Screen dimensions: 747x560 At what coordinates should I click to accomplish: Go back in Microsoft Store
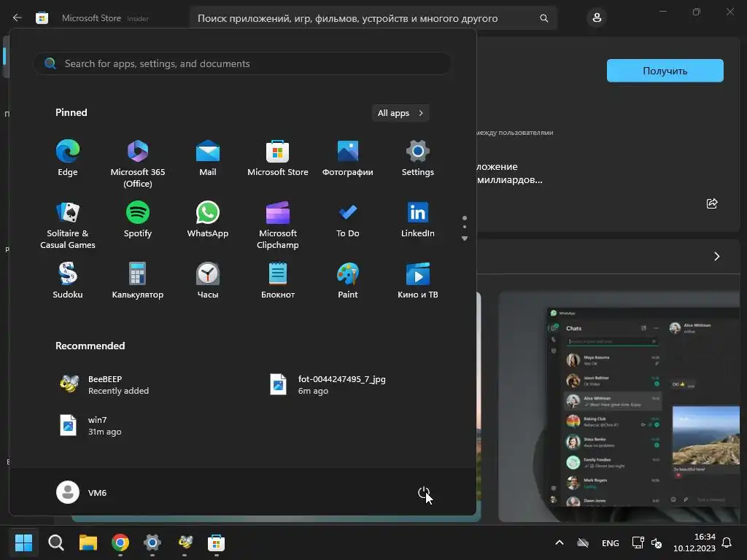coord(18,18)
